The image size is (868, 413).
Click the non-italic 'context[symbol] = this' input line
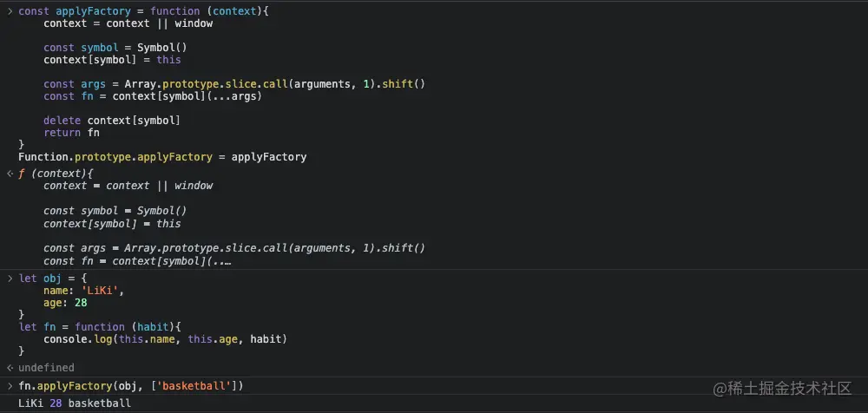[112, 60]
